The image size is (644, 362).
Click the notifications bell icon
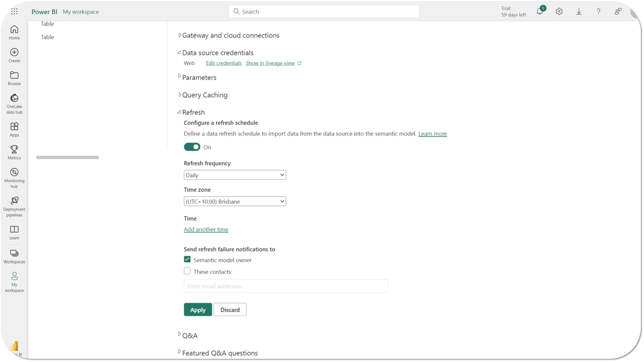540,12
